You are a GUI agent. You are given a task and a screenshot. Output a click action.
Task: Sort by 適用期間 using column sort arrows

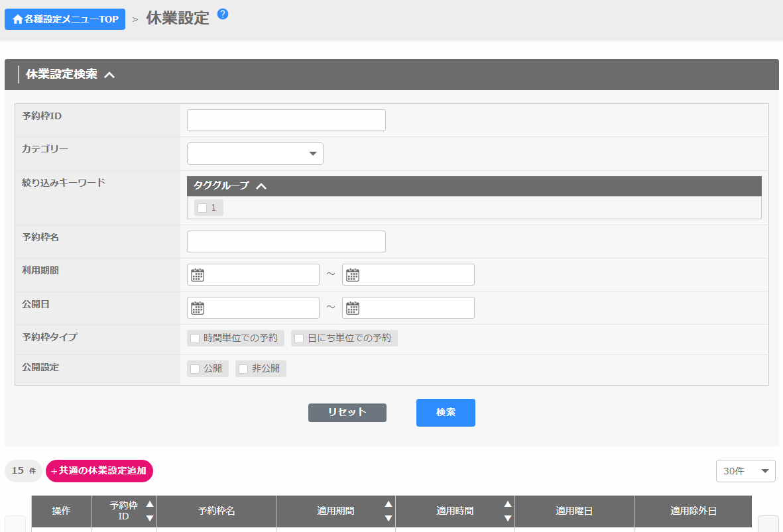[389, 511]
